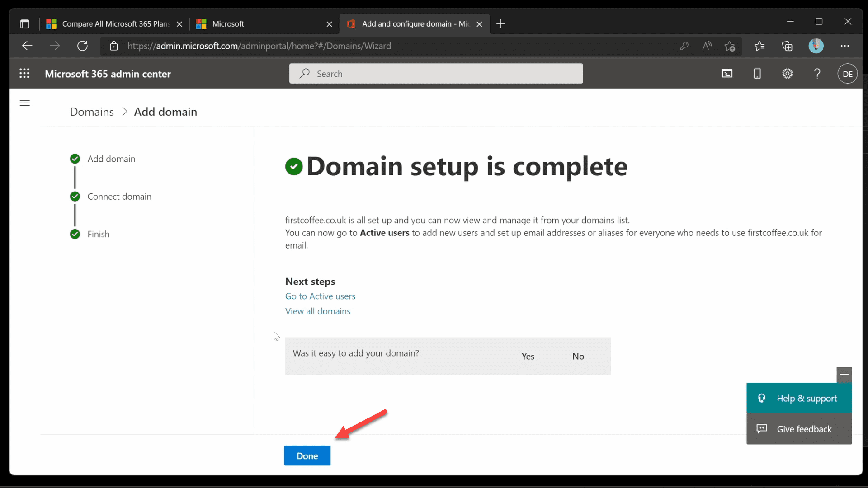Click inside the Search box

(x=435, y=73)
